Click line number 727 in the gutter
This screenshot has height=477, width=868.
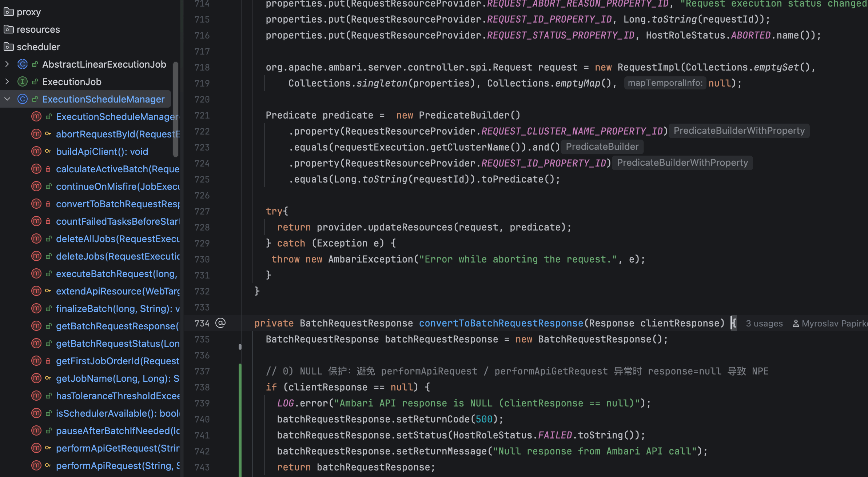(202, 211)
